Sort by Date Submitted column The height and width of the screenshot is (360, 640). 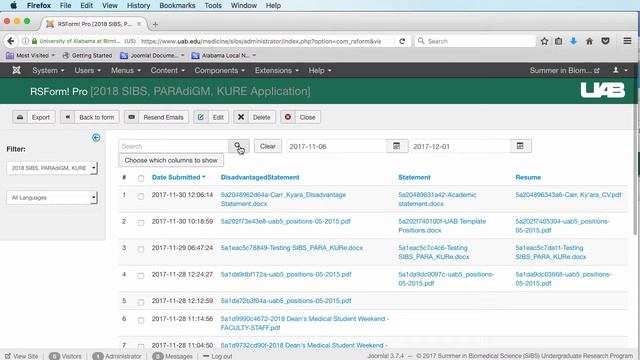pyautogui.click(x=178, y=177)
